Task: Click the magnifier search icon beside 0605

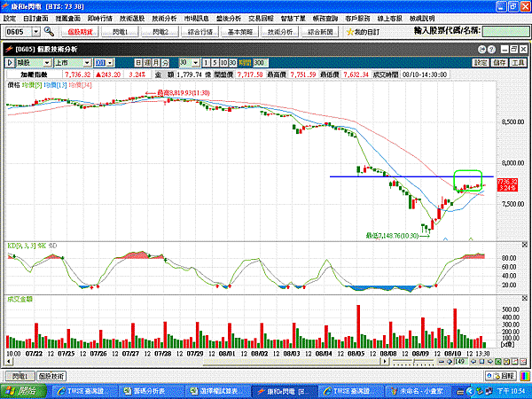Action: coord(49,32)
